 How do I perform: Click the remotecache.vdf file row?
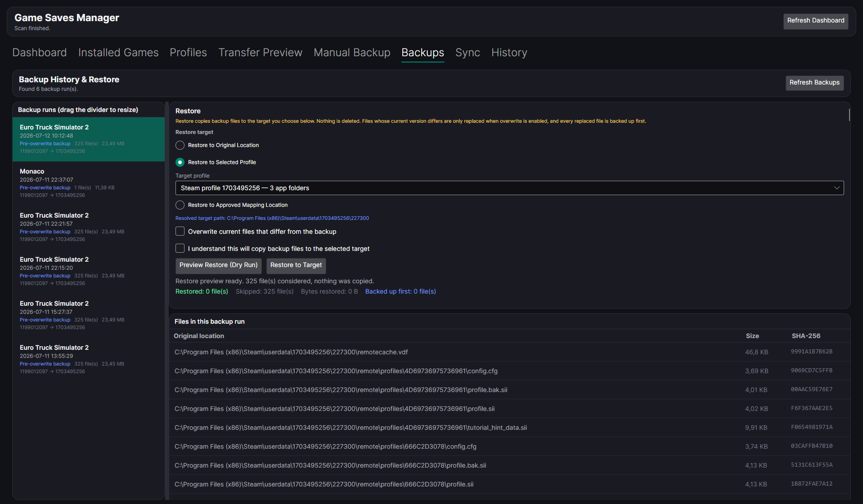(x=510, y=352)
